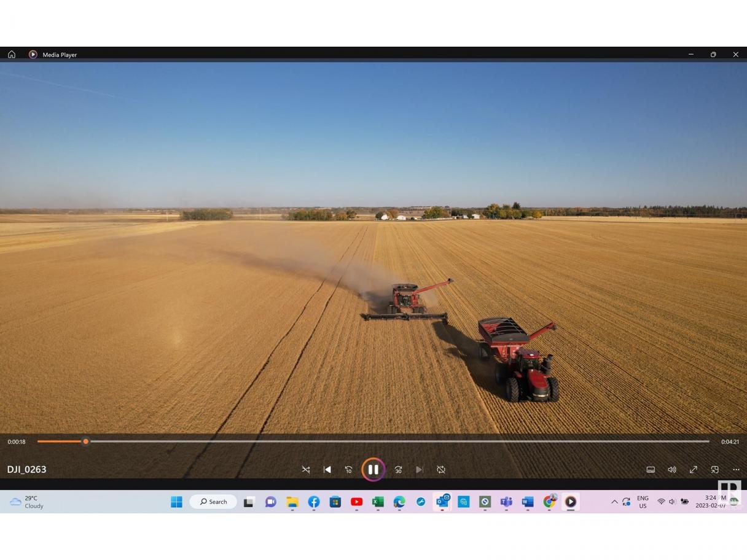
Task: Click the taskbar Search box
Action: tap(213, 502)
